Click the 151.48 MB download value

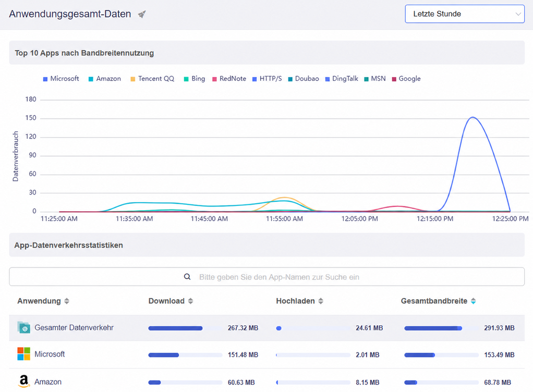click(243, 355)
